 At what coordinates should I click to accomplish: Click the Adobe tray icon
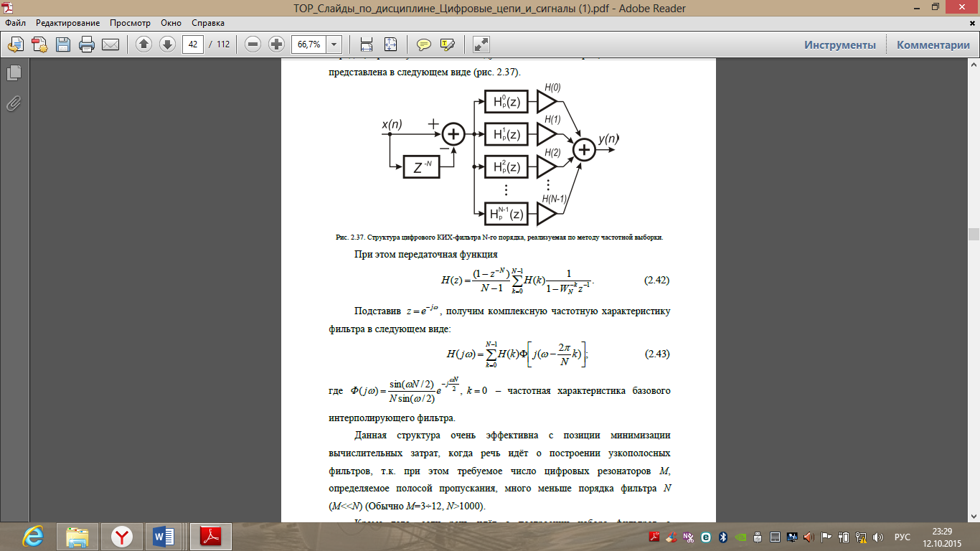654,537
